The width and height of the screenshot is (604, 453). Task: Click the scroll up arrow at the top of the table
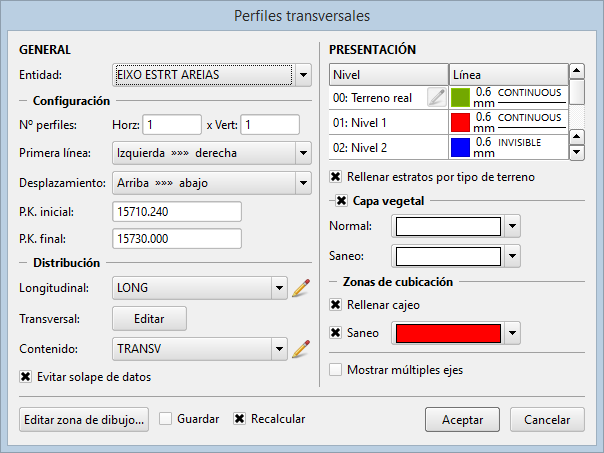577,71
